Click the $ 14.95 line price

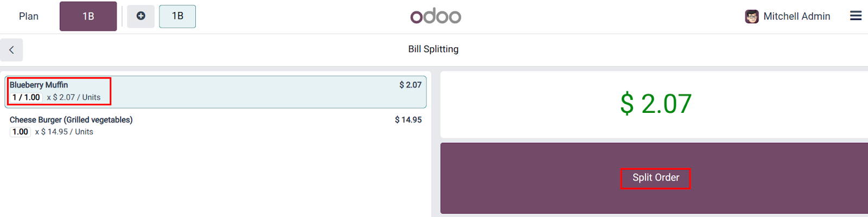click(x=408, y=119)
